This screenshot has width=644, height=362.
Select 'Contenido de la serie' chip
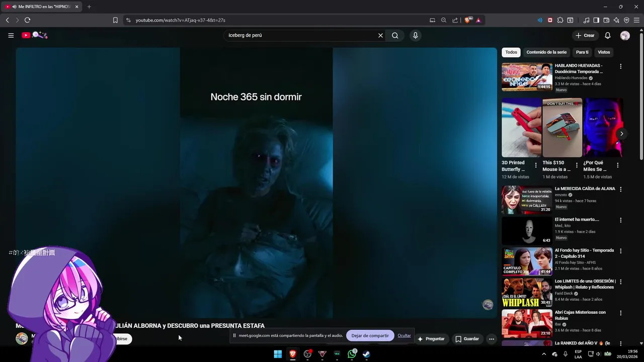546,52
